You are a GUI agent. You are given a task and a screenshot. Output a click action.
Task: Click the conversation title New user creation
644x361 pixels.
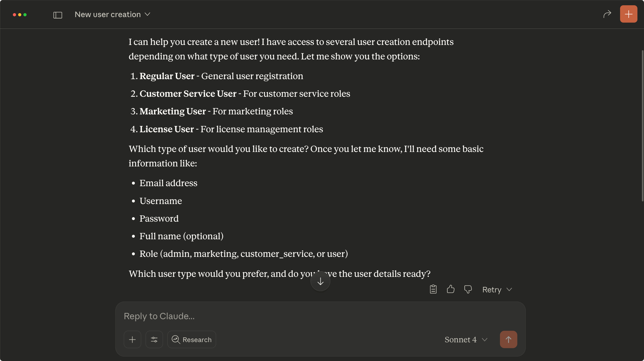tap(108, 14)
